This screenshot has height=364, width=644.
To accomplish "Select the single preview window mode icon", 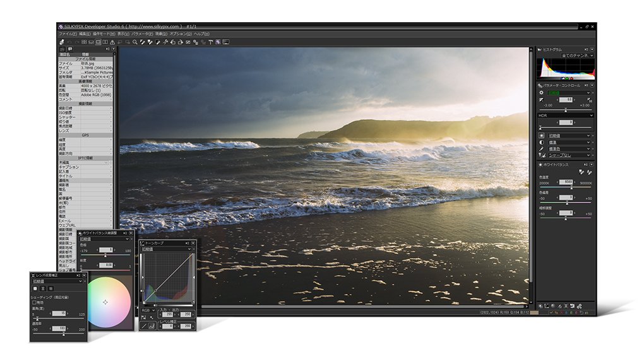I will pyautogui.click(x=98, y=42).
